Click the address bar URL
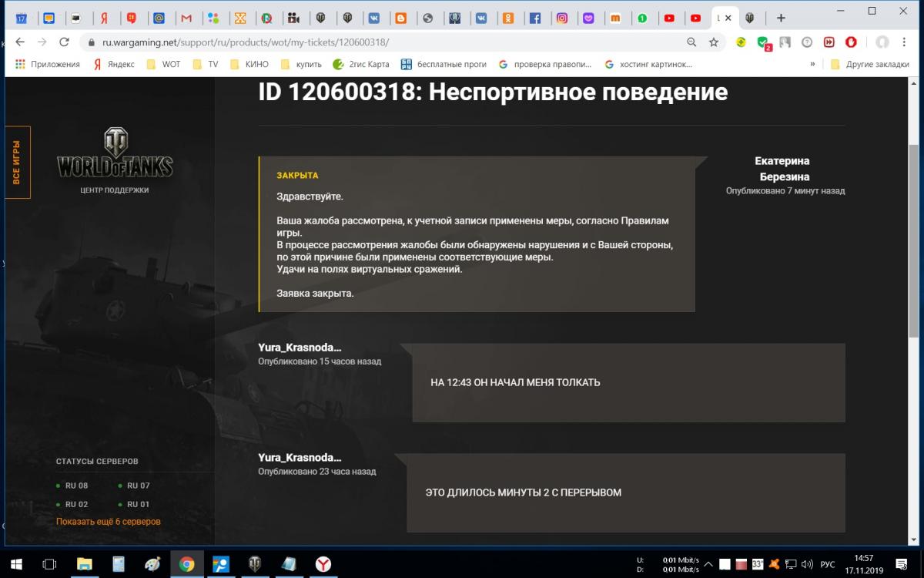924x578 pixels. coord(246,42)
